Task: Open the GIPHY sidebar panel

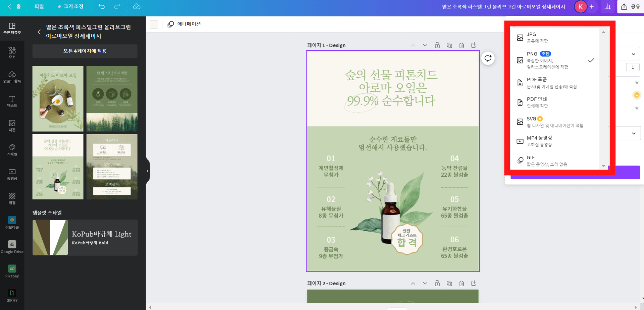Action: (12, 295)
